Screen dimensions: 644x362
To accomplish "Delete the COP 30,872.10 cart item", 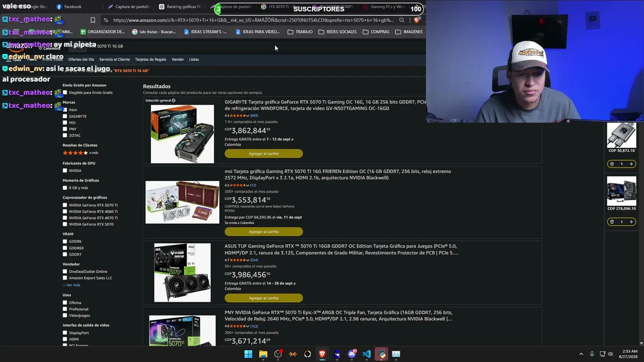I will [612, 164].
